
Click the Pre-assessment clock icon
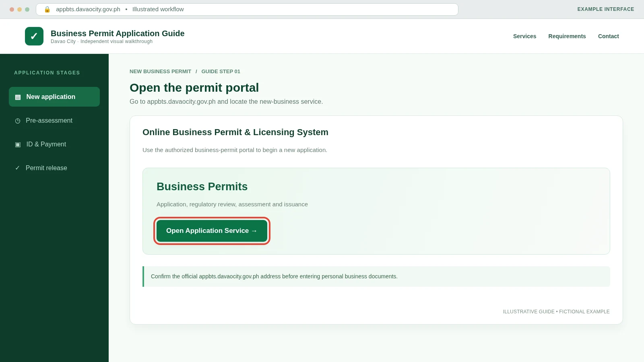[18, 121]
